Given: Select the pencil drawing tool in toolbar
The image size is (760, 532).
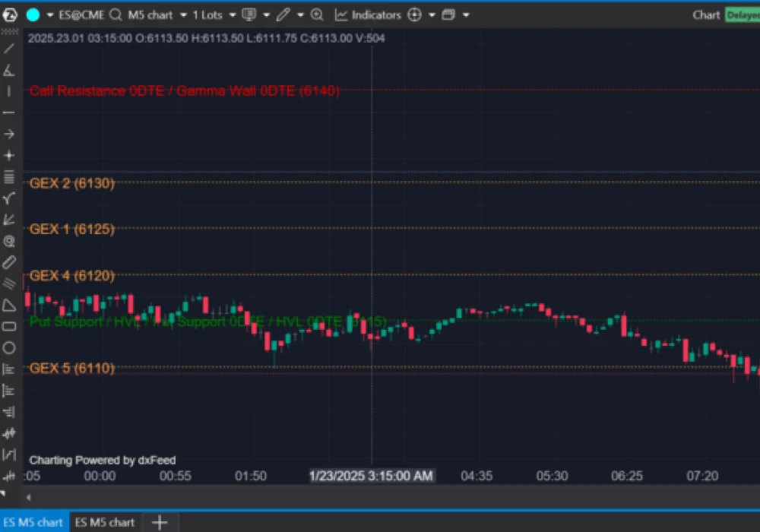Looking at the screenshot, I should (283, 15).
